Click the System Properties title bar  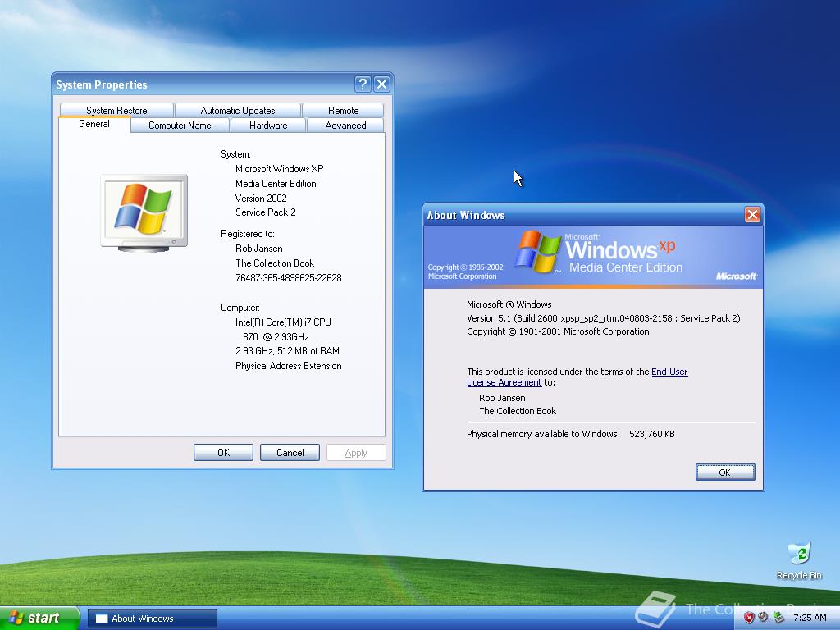(203, 84)
